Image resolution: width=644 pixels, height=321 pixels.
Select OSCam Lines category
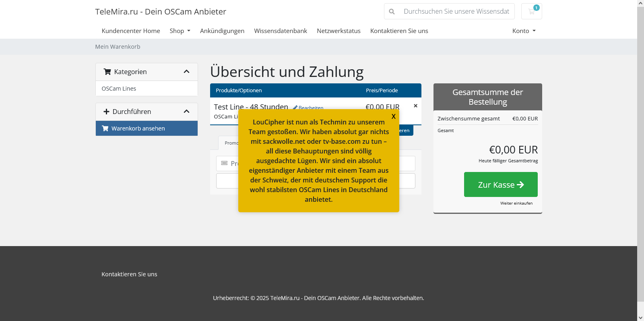click(x=119, y=89)
